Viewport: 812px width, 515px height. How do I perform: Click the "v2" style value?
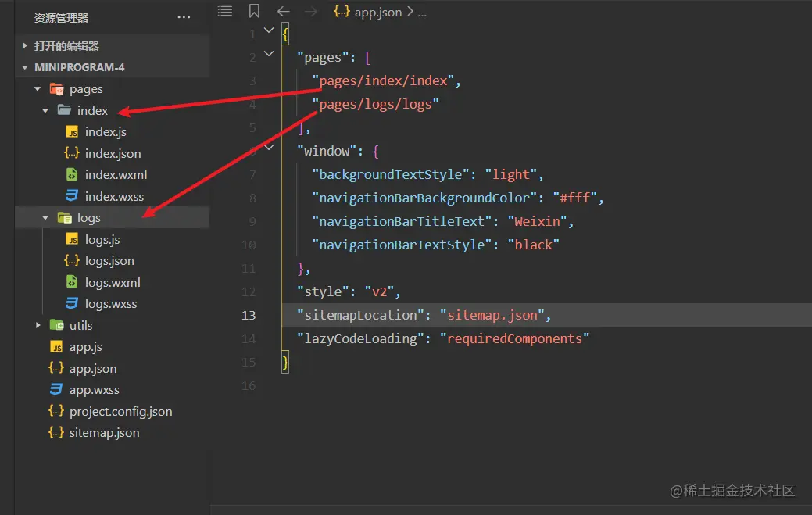click(x=380, y=292)
